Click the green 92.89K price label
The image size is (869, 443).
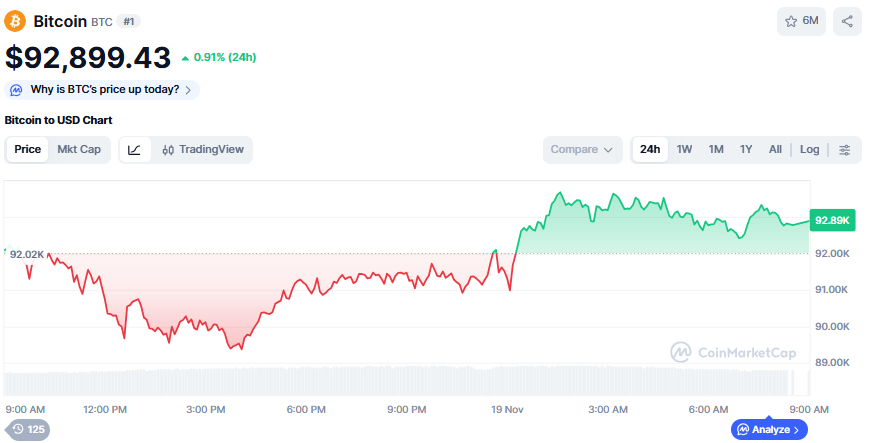pyautogui.click(x=832, y=220)
